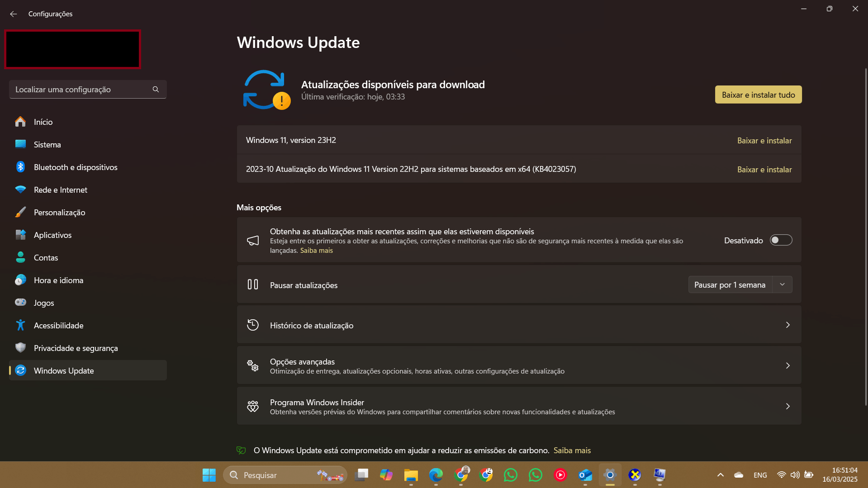868x488 pixels.
Task: Select Personalização in sidebar
Action: tap(88, 213)
